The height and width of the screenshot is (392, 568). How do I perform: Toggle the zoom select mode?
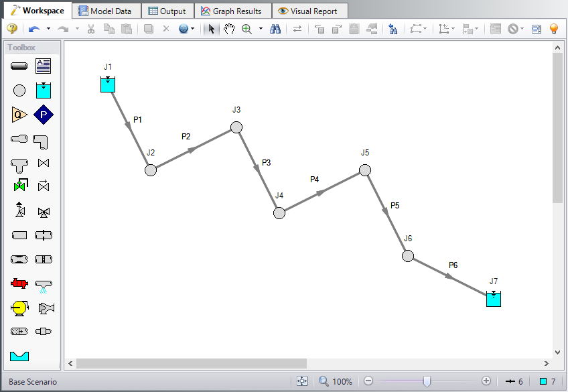[246, 29]
